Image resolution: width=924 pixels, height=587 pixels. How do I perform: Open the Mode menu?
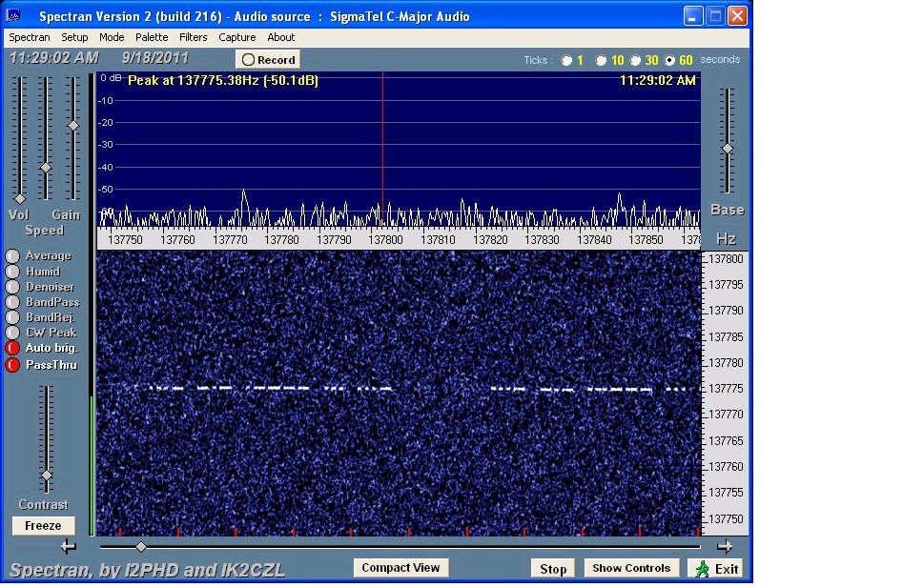click(112, 37)
